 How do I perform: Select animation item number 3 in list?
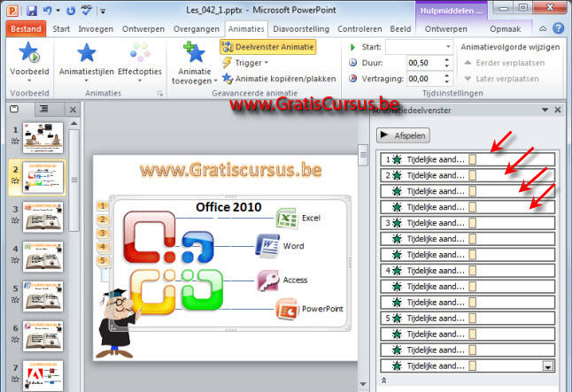pyautogui.click(x=468, y=223)
